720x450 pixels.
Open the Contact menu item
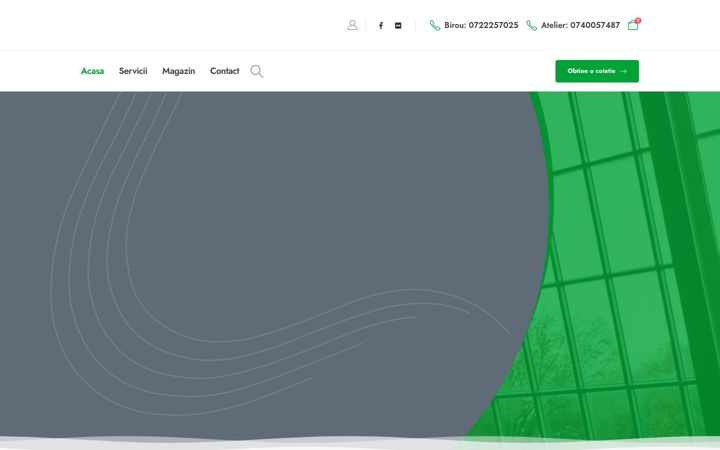click(225, 71)
